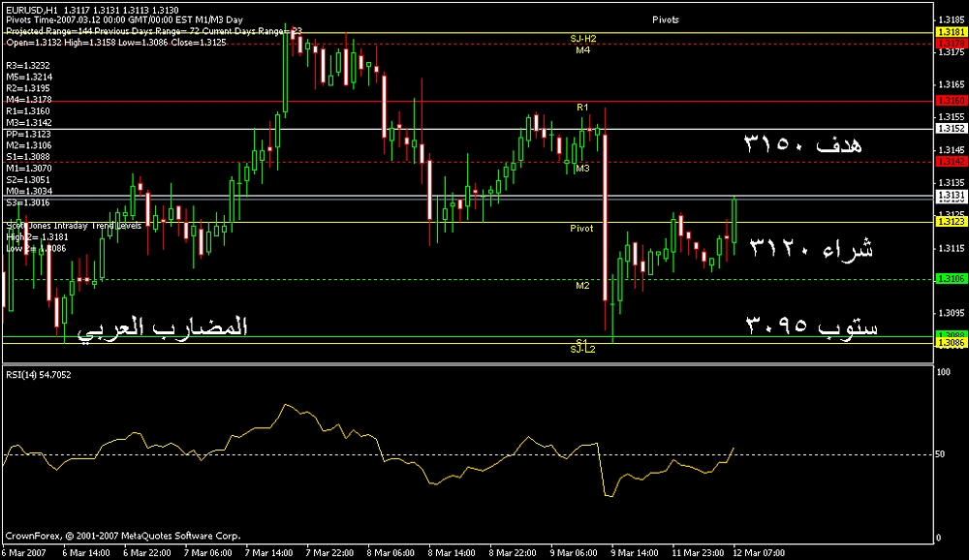Click the Arabic target label 'هدف ٣١٥٠'
The width and height of the screenshot is (969, 560).
coord(802,144)
